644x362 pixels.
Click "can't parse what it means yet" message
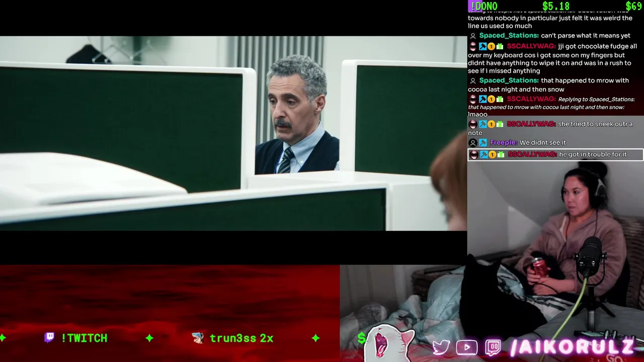[x=586, y=36]
